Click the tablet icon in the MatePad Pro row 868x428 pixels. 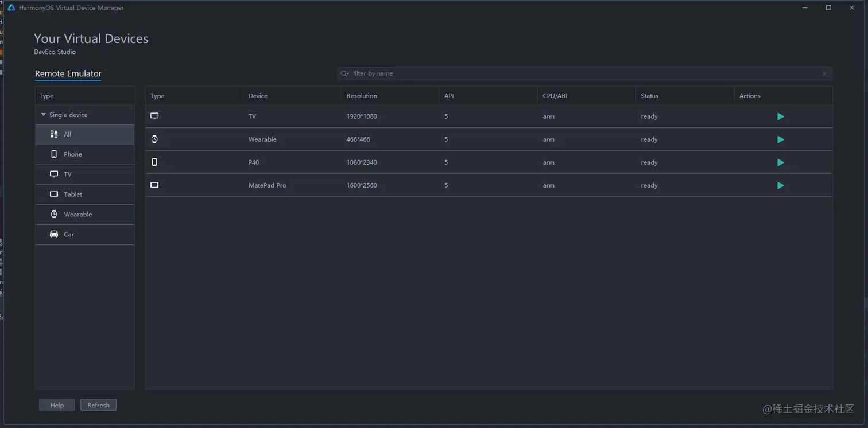(x=154, y=185)
